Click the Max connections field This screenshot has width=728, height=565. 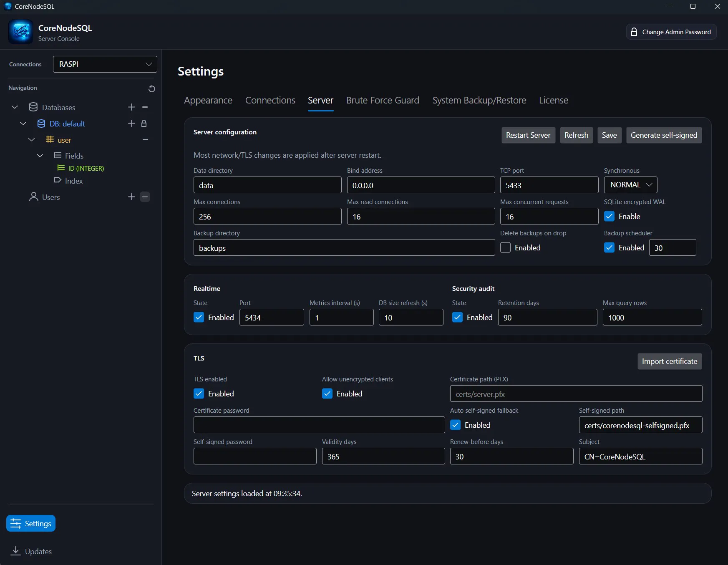coord(267,216)
